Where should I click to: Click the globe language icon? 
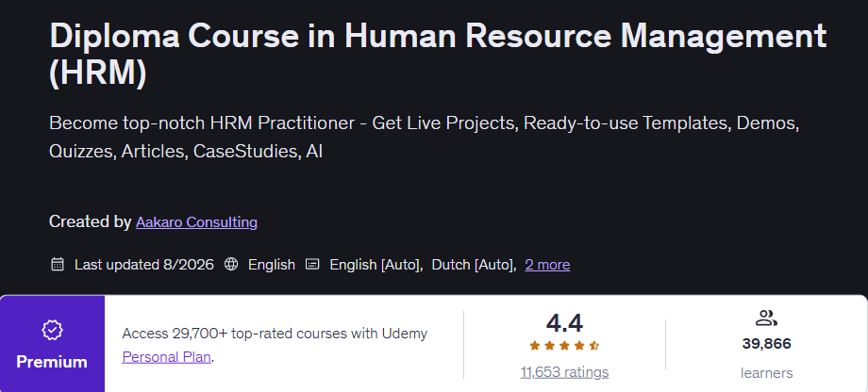[231, 264]
